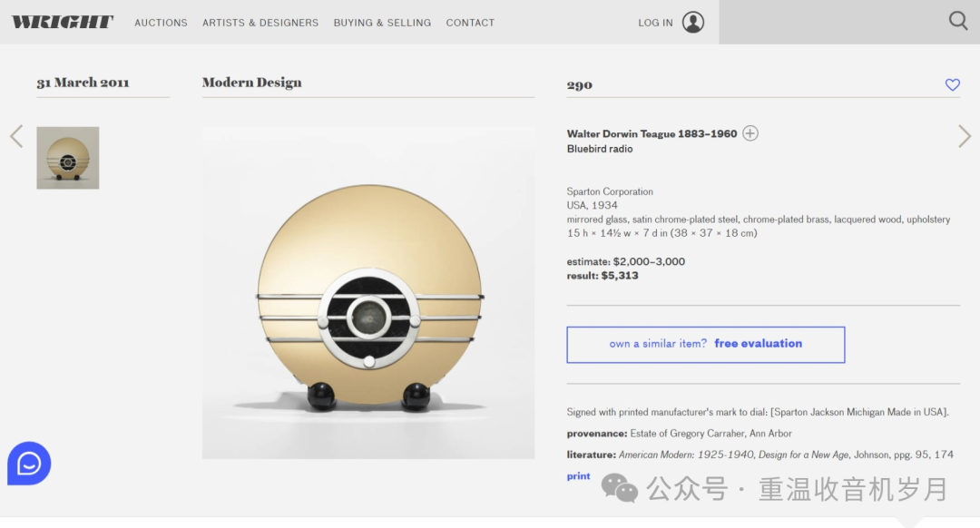The image size is (980, 528).
Task: Open the Artists & Designers menu
Action: click(x=260, y=23)
